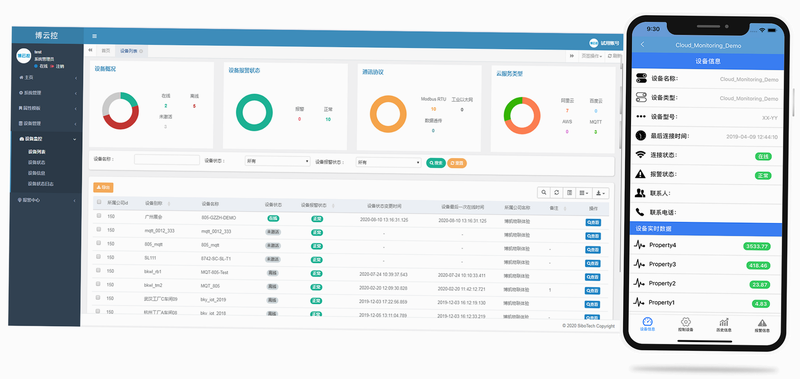Click the 试用账号 user avatar in header
Screen dimensions: 800x379
[593, 43]
